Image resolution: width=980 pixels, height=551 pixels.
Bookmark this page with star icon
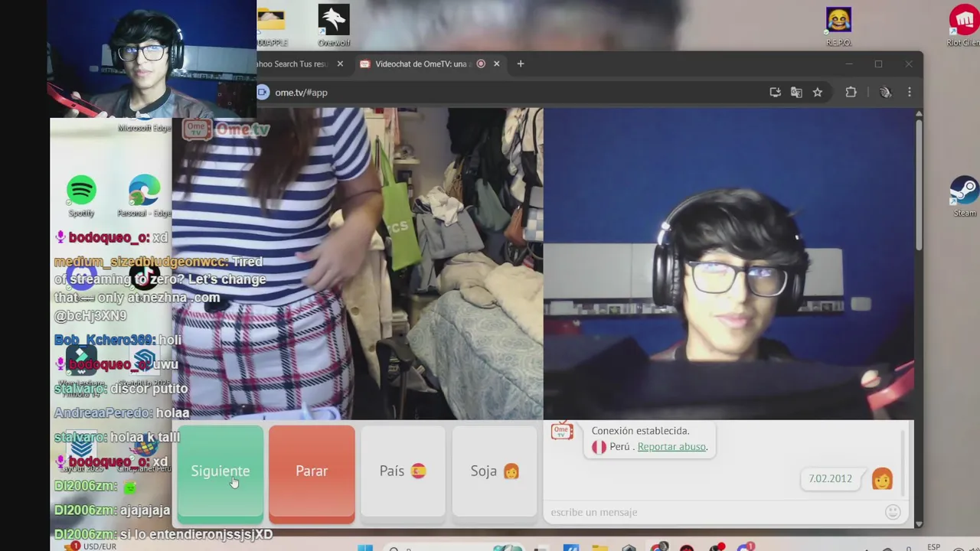click(818, 93)
